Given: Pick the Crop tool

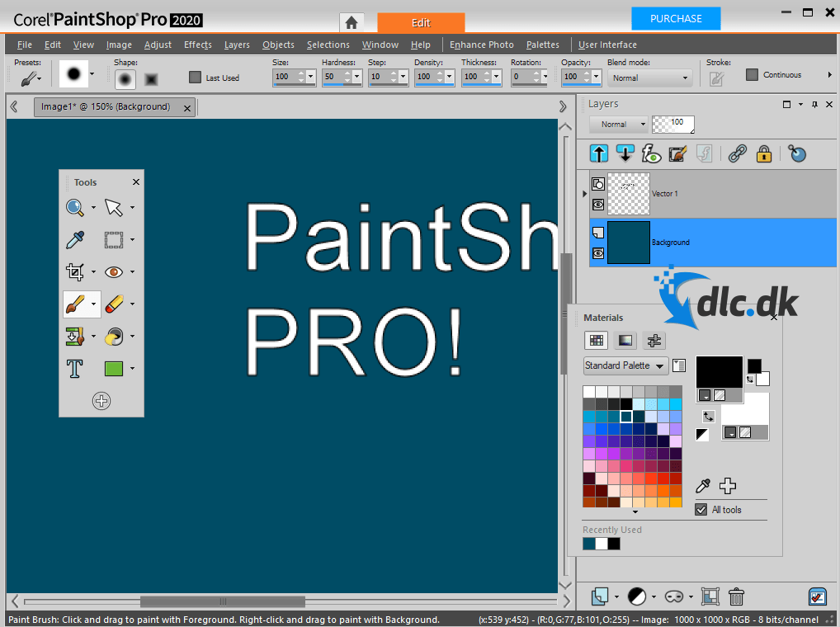Looking at the screenshot, I should click(73, 271).
